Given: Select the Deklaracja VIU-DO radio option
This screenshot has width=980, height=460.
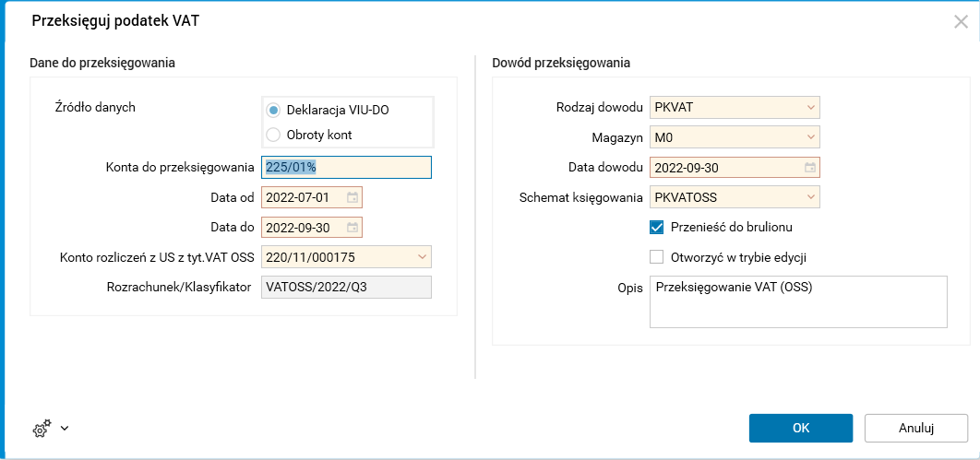Looking at the screenshot, I should tap(273, 110).
